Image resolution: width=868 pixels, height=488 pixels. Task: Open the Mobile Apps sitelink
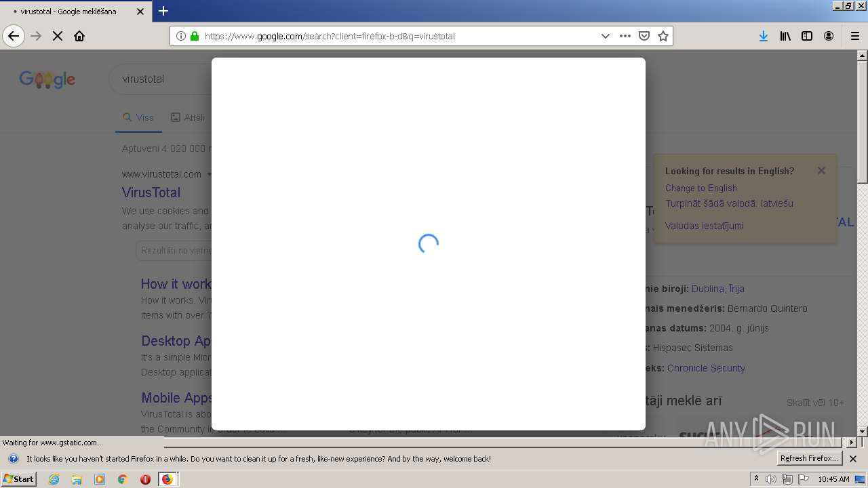pyautogui.click(x=176, y=398)
